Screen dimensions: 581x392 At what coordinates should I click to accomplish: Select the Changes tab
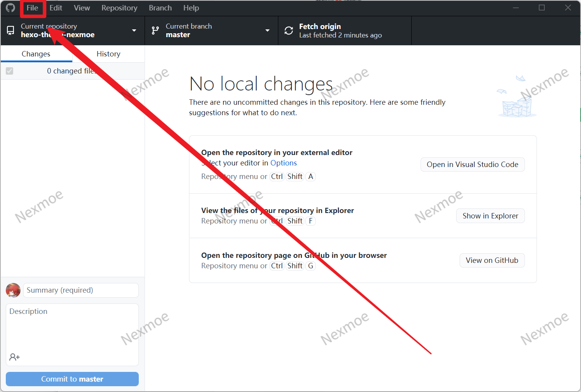click(36, 54)
